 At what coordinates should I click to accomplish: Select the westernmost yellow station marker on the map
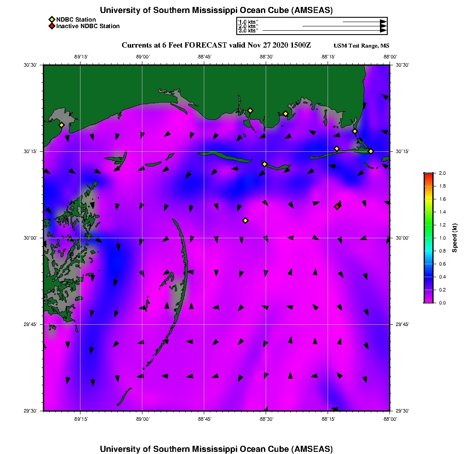(x=61, y=125)
